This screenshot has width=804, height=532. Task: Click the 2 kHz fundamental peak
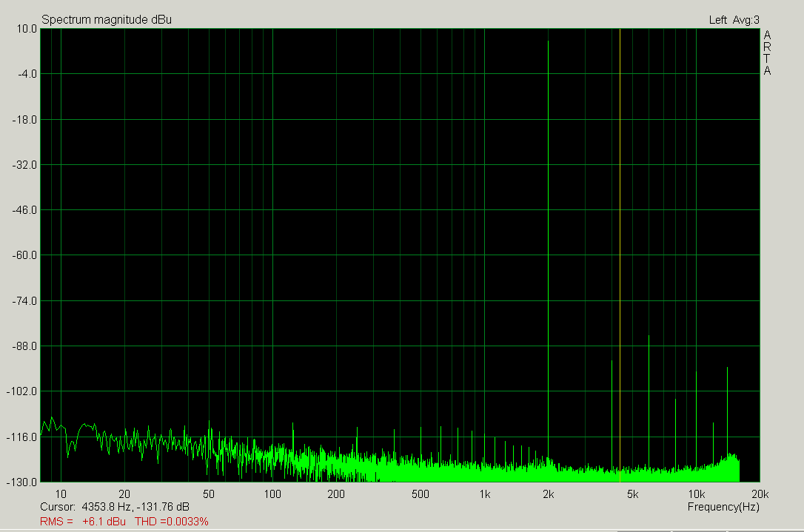pos(548,261)
